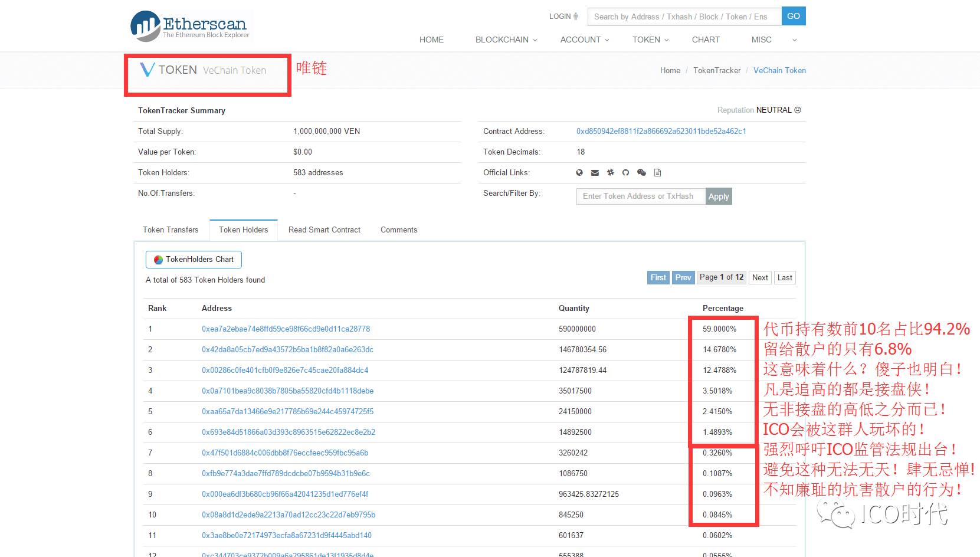Go to Home breadcrumb link
This screenshot has width=980, height=557.
tap(670, 70)
